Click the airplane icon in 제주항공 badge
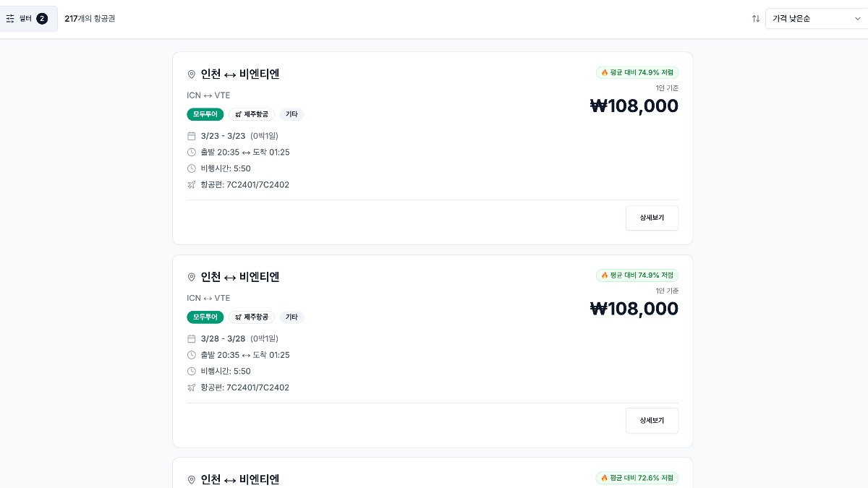Viewport: 868px width, 488px height. click(239, 114)
